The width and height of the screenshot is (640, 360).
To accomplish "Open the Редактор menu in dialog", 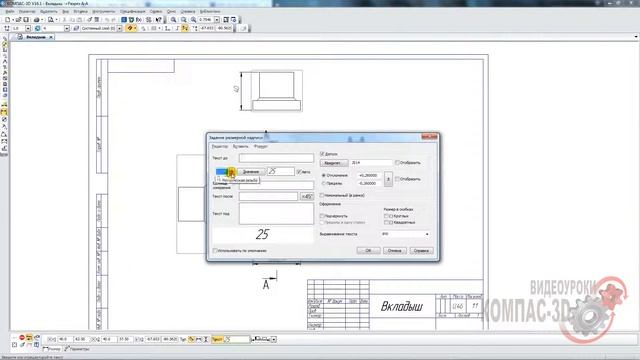I will tap(220, 146).
